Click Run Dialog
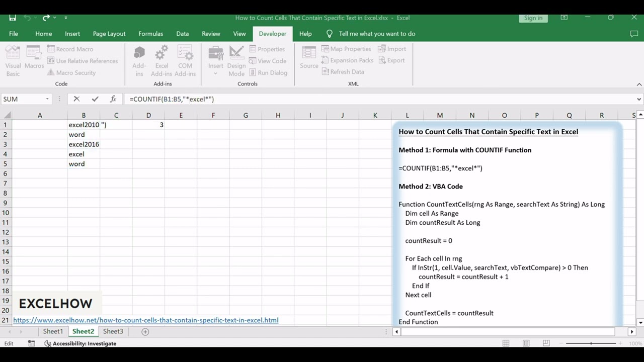The height and width of the screenshot is (362, 644). 268,73
